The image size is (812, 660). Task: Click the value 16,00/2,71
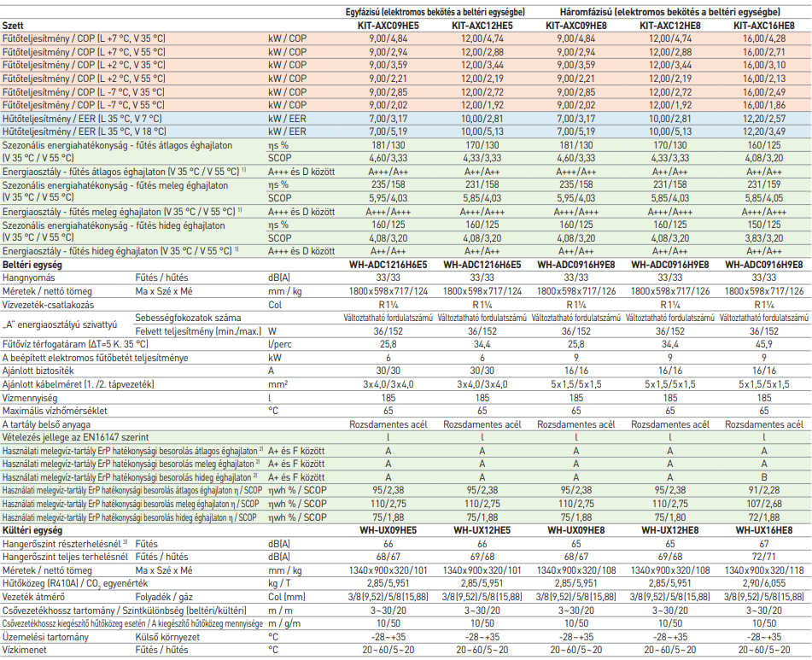764,52
